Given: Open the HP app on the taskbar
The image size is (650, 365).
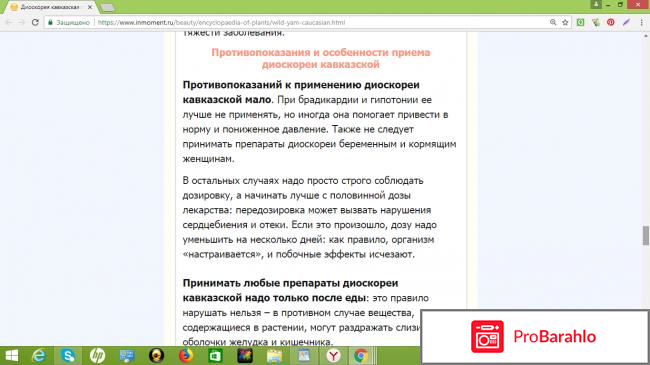Looking at the screenshot, I should [x=97, y=356].
